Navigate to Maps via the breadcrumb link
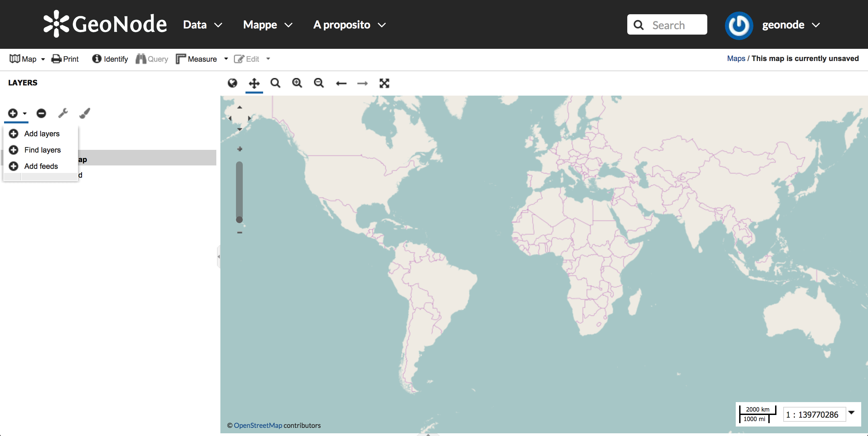The height and width of the screenshot is (436, 868). click(736, 58)
